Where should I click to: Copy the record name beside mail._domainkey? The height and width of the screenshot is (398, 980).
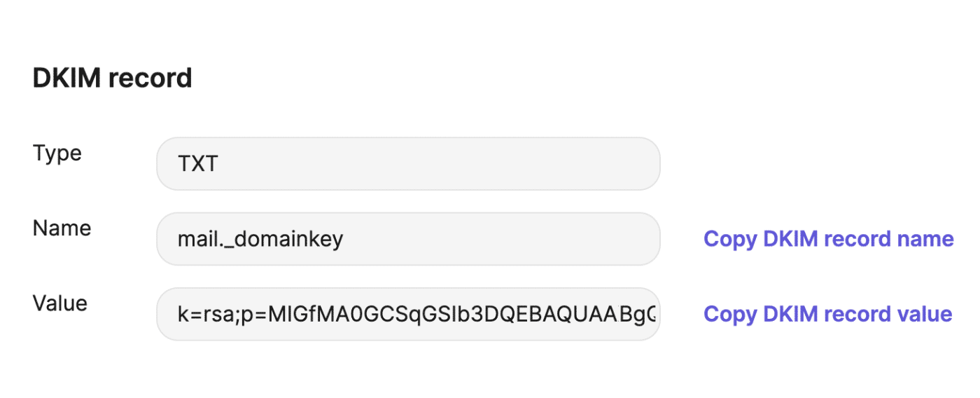coord(828,239)
